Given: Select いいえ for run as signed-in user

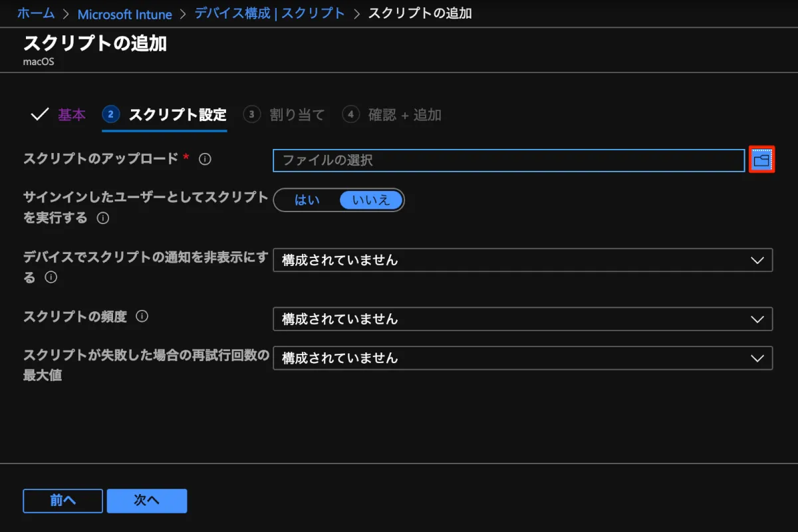Looking at the screenshot, I should point(371,200).
